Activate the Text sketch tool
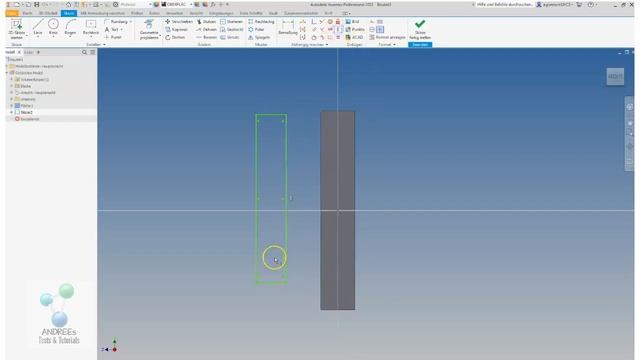Viewport: 640px width, 360px height. point(112,29)
